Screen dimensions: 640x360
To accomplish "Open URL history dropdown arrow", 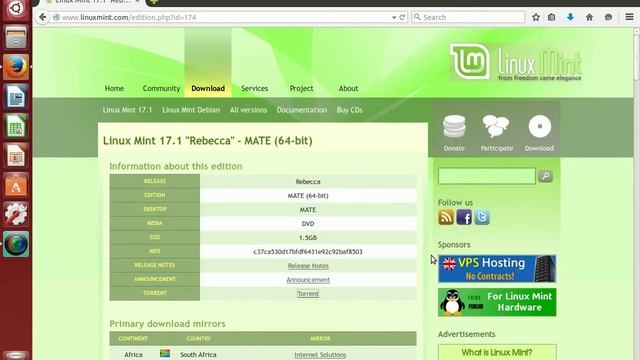I will pyautogui.click(x=394, y=18).
